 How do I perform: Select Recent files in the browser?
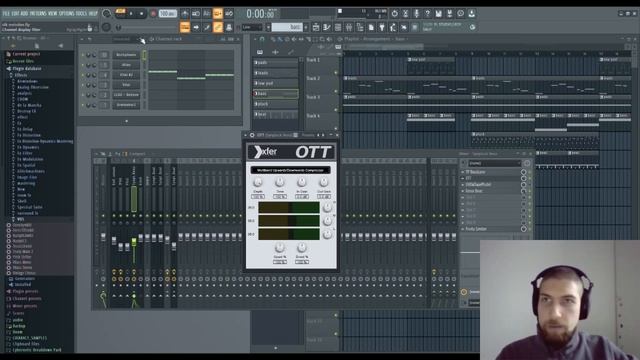pyautogui.click(x=23, y=61)
